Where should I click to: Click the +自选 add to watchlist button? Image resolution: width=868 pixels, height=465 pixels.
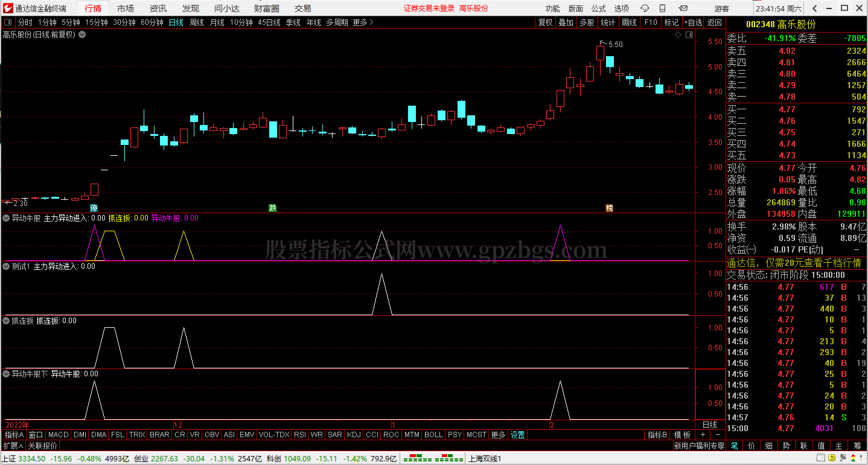point(693,22)
